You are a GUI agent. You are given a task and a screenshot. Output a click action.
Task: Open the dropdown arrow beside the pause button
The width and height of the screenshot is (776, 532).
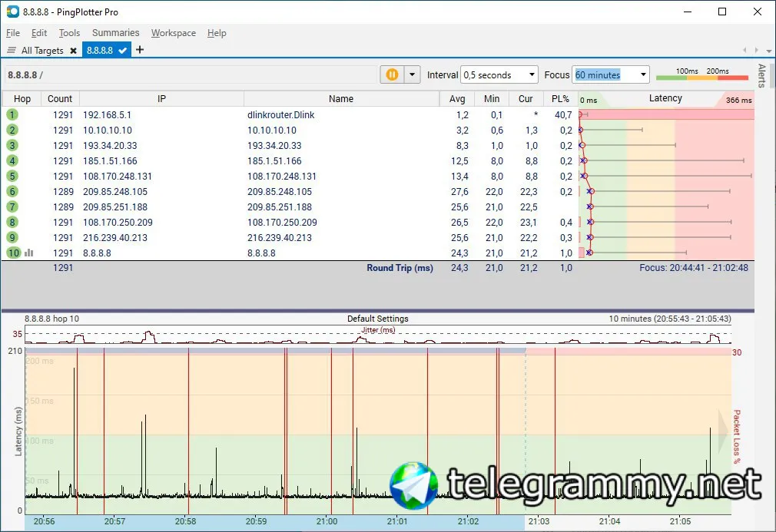coord(412,74)
